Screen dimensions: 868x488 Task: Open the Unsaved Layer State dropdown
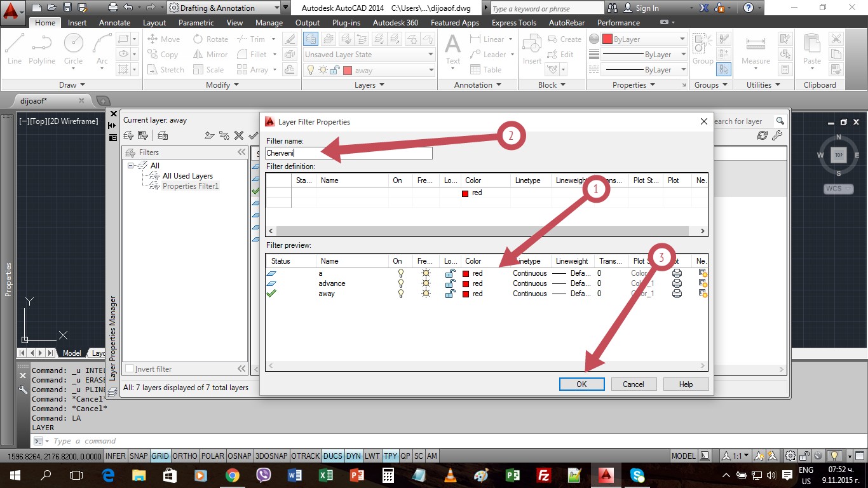(369, 55)
